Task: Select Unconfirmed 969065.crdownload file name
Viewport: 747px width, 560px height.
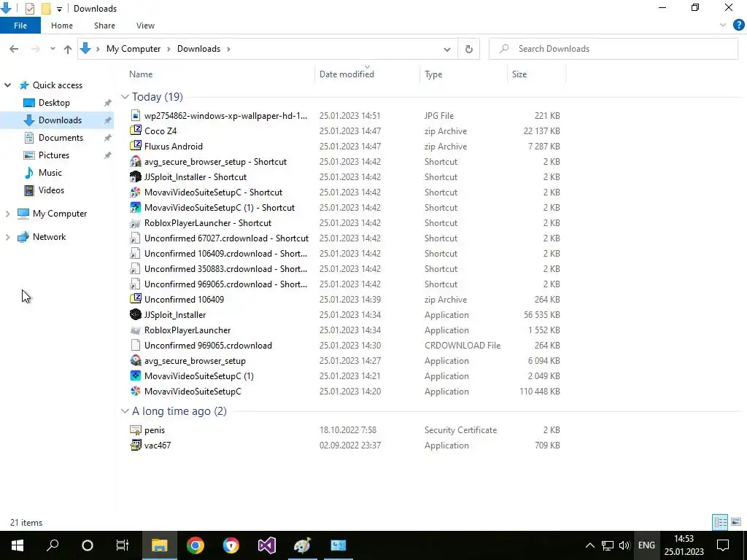Action: [x=208, y=345]
